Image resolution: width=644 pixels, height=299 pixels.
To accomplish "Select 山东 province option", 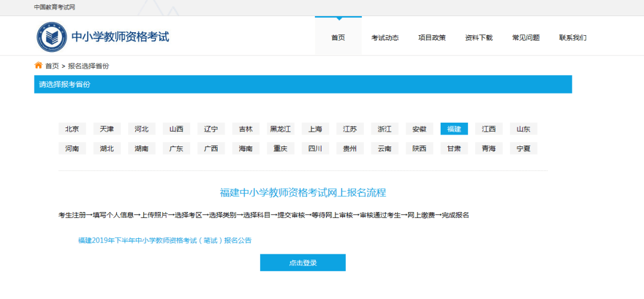I will [524, 129].
